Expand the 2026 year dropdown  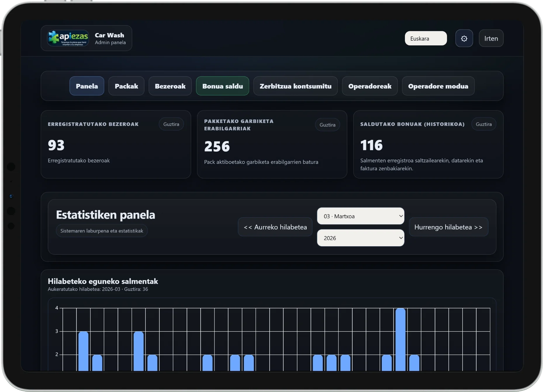360,238
